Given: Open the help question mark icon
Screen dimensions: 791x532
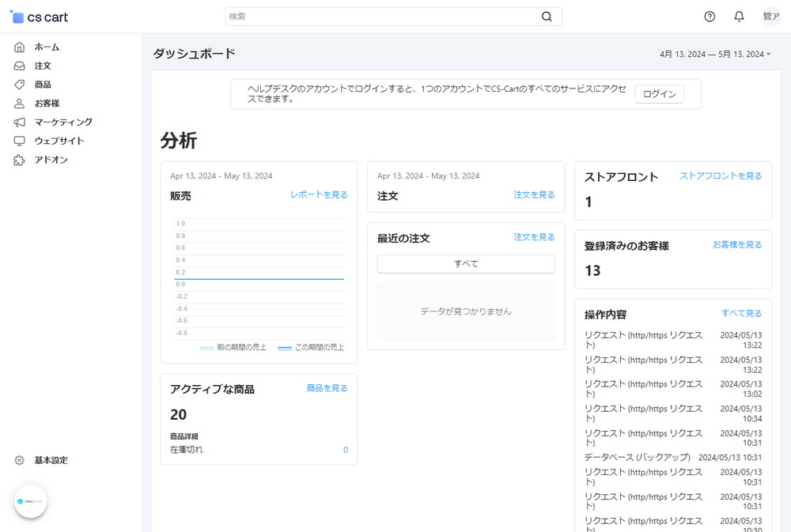Looking at the screenshot, I should (710, 17).
